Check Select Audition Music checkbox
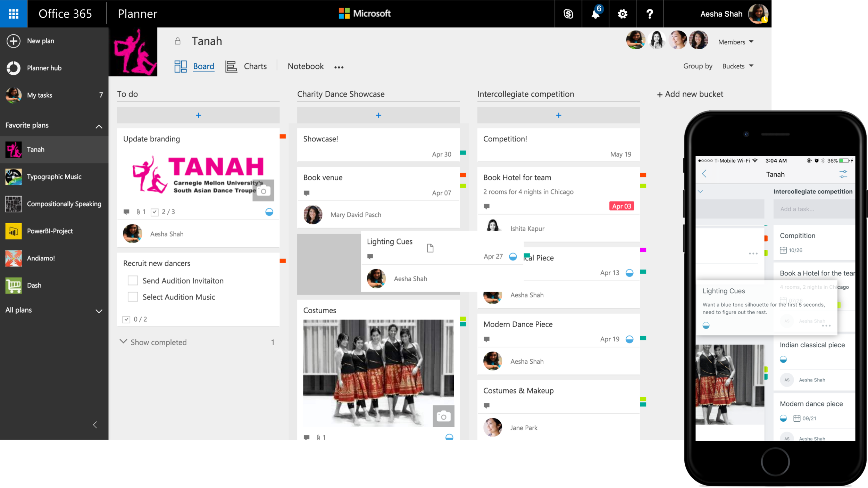 click(x=133, y=297)
